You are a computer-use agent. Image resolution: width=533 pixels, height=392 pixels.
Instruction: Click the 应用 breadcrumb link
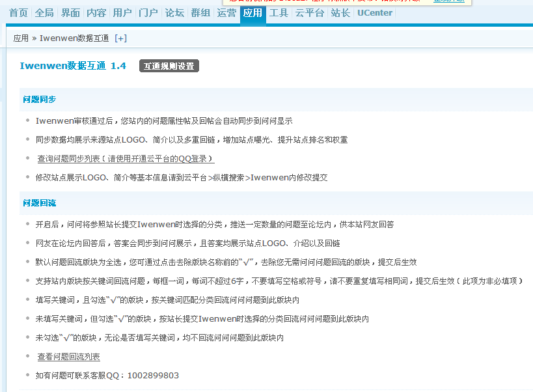[x=21, y=38]
